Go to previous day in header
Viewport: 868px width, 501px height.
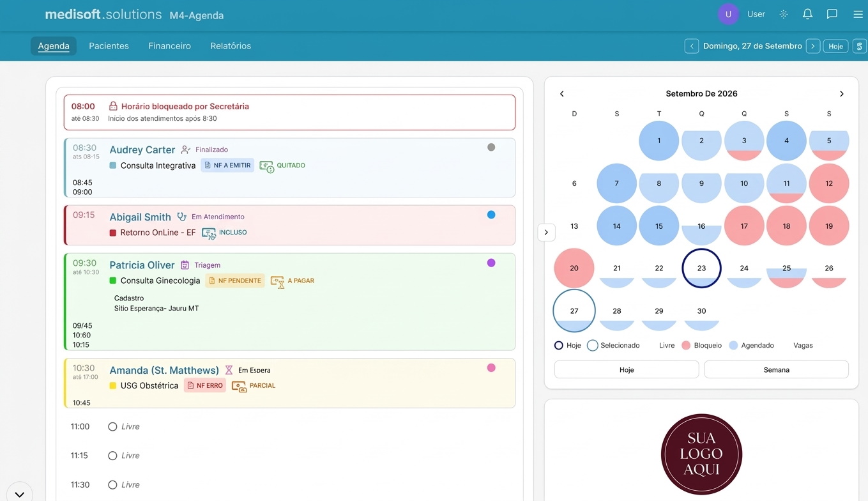[x=691, y=46]
